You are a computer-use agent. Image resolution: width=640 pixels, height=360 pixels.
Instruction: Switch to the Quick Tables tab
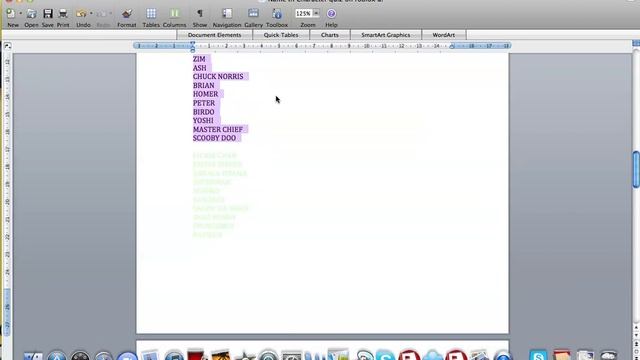coord(281,35)
